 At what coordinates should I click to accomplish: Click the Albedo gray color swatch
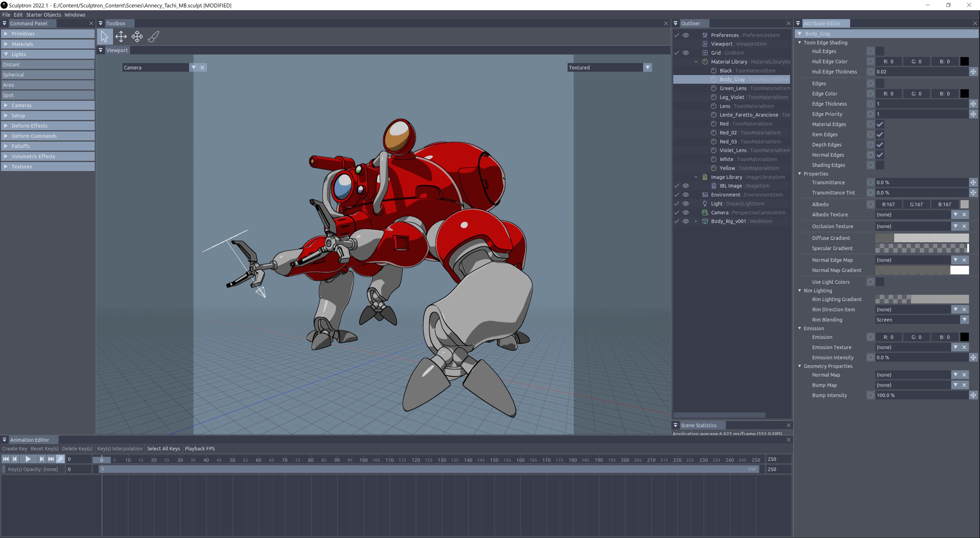tap(964, 204)
